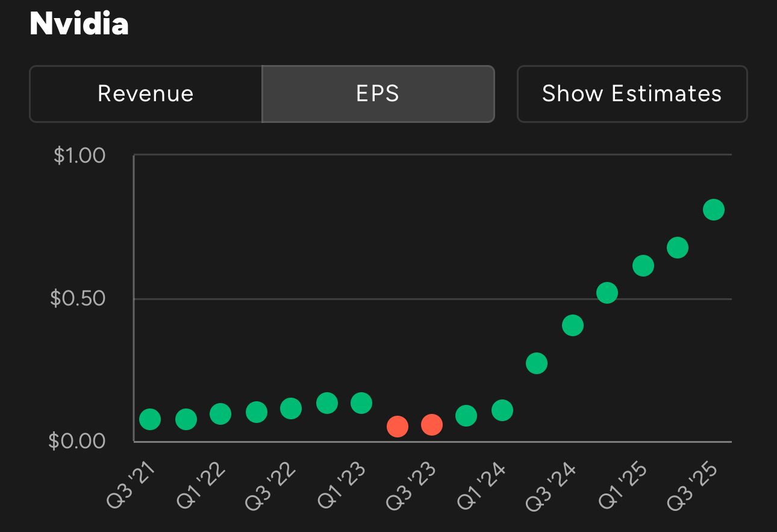Image resolution: width=777 pixels, height=532 pixels.
Task: Select the green dot between Q1 '24 and Q3 '24
Action: coord(537,363)
